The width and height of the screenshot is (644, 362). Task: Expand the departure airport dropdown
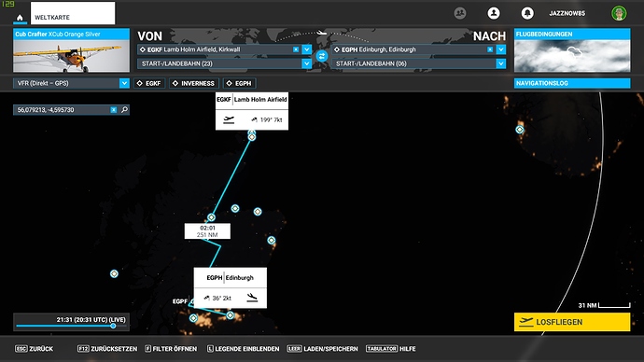pyautogui.click(x=306, y=49)
